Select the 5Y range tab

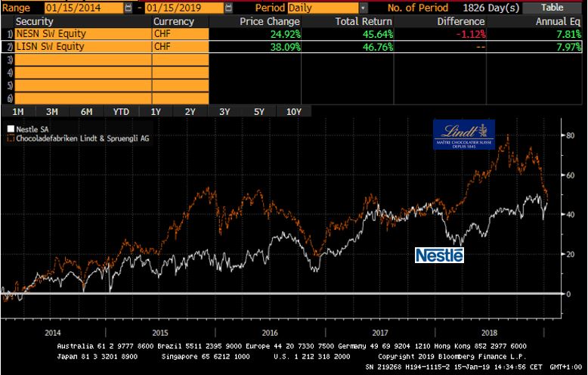coord(259,112)
